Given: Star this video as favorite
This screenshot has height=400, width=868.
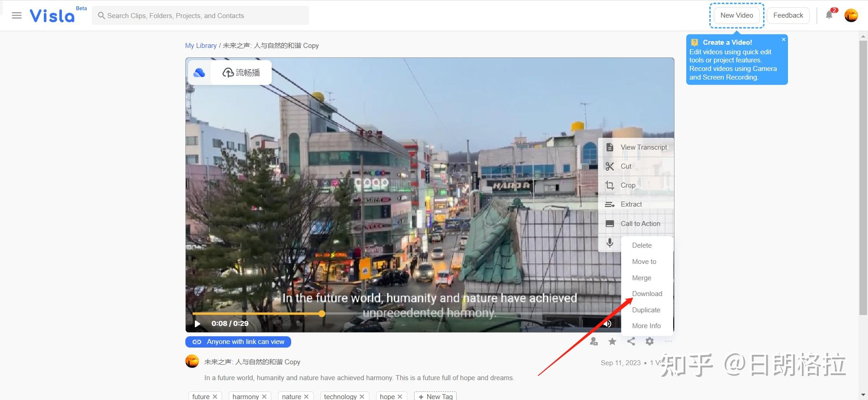Looking at the screenshot, I should 612,342.
